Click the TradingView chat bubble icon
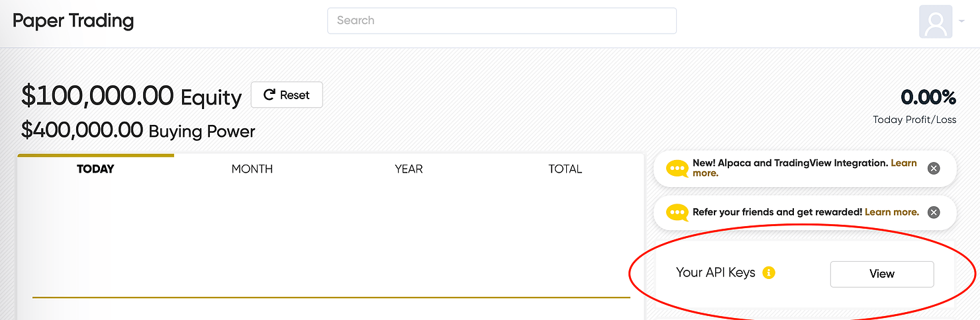This screenshot has width=980, height=320. [677, 169]
